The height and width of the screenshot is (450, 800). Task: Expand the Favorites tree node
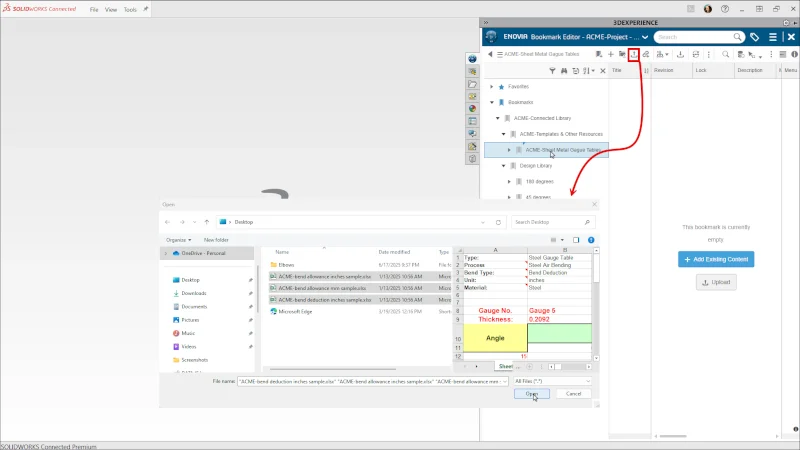coord(491,87)
